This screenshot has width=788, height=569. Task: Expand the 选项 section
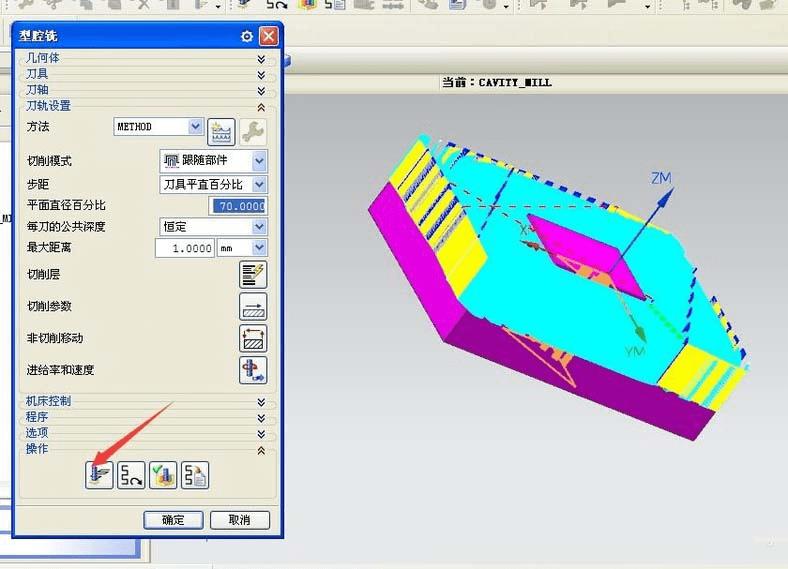[x=261, y=434]
